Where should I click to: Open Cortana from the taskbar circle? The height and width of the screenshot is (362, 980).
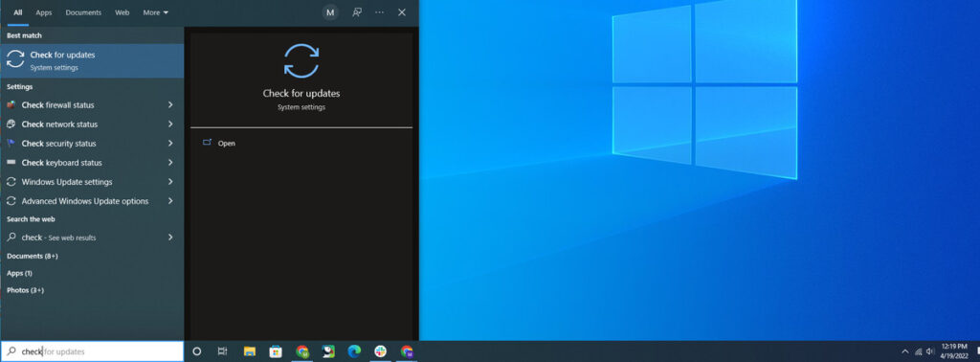197,351
